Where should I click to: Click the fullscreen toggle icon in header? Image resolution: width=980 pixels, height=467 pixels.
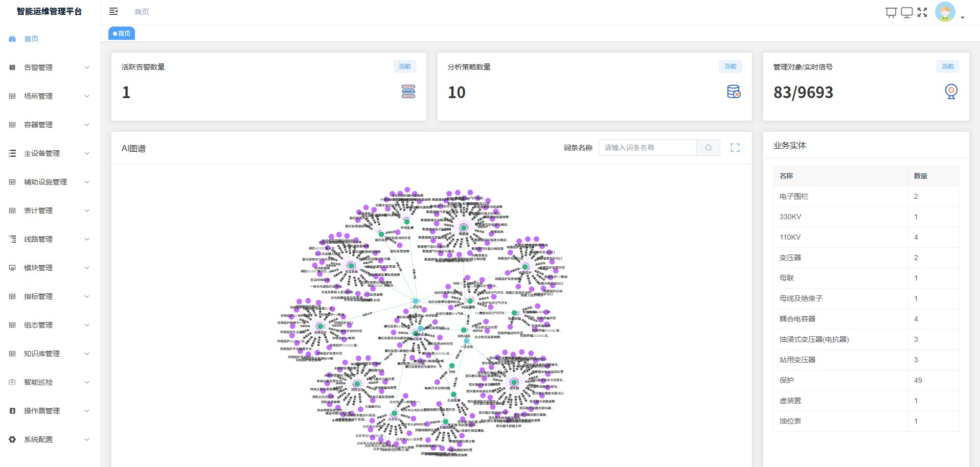point(922,12)
